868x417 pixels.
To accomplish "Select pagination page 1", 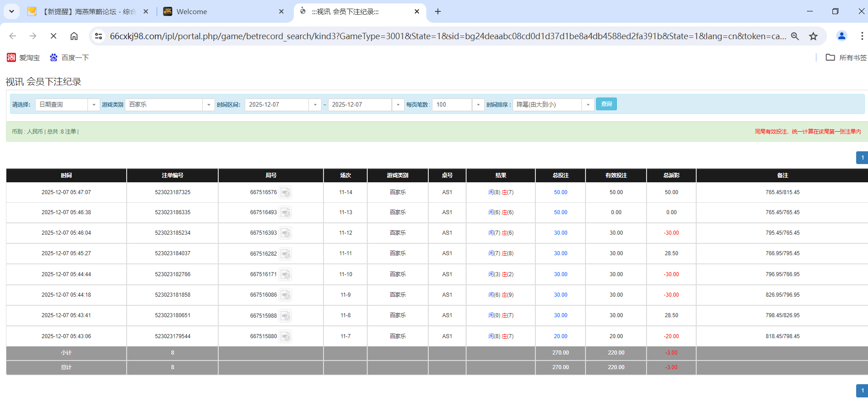I will pyautogui.click(x=862, y=157).
